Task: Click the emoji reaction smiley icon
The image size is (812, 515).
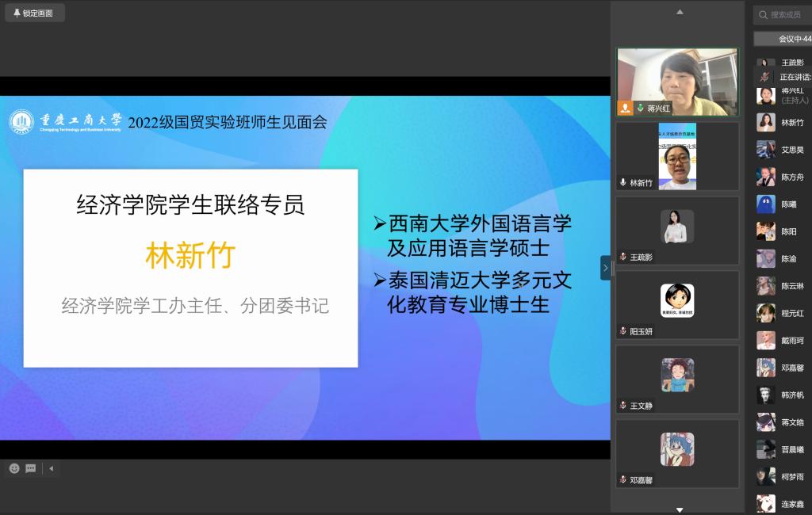Action: point(14,468)
